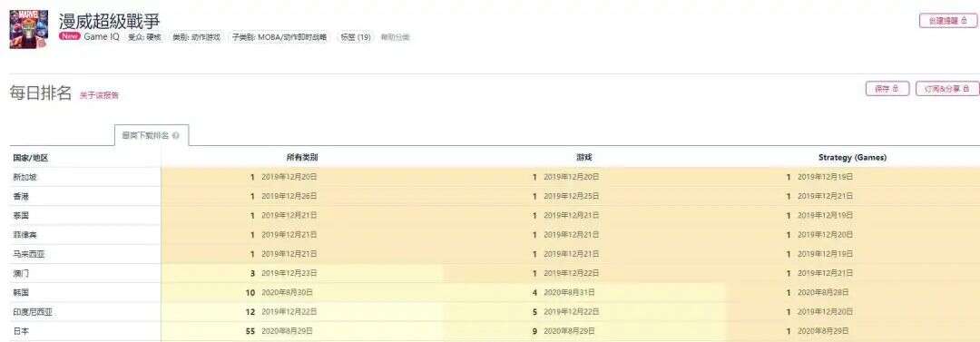Click 澳门 所有类别 rank 3 cell
Screen dimensions: 980x342
[x=302, y=273]
